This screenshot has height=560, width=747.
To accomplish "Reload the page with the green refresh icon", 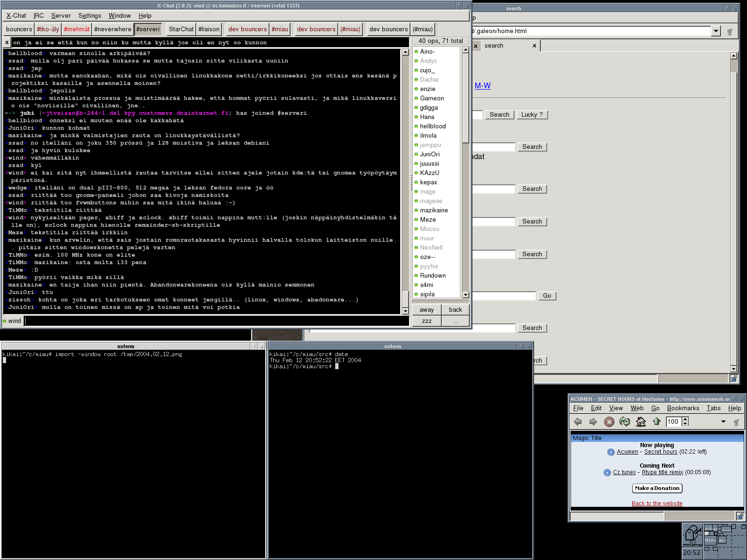I will pos(625,422).
